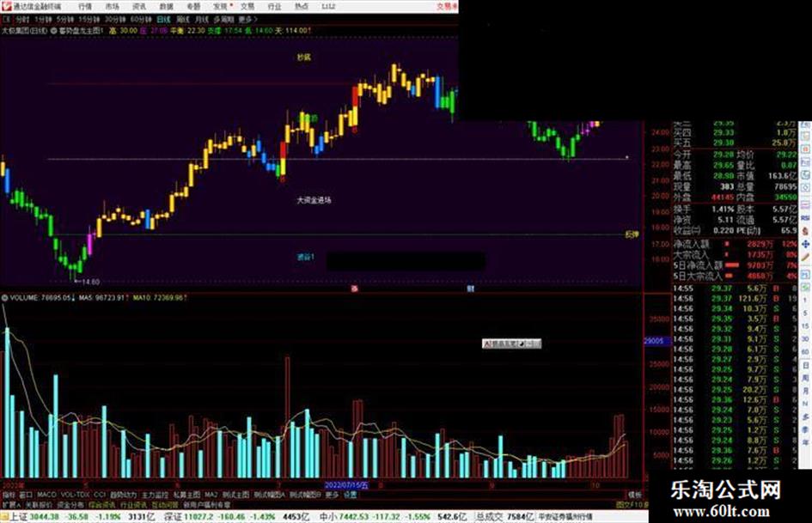
Task: Select the pencil drawing tool icon
Action: click(x=805, y=257)
